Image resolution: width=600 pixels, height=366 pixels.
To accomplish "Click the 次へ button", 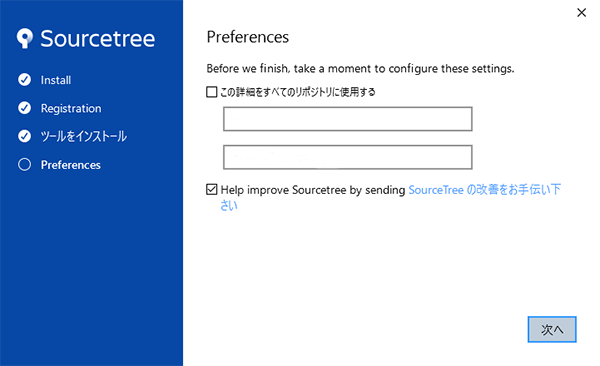I will pos(552,329).
